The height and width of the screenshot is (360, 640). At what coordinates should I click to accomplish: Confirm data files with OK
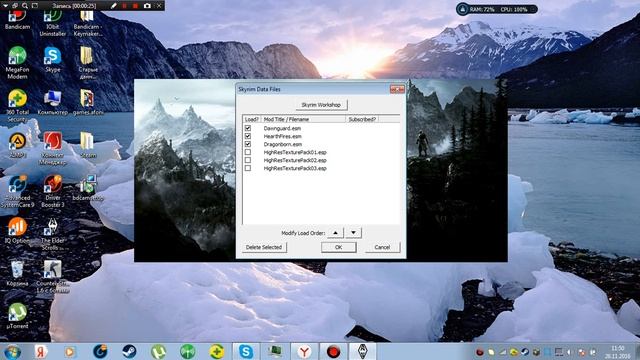pos(338,247)
